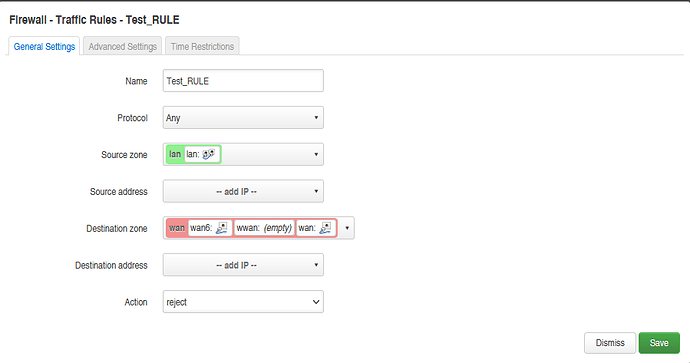Open the Protocol dropdown set to Any
Viewport: 690px width, 363px height.
243,117
